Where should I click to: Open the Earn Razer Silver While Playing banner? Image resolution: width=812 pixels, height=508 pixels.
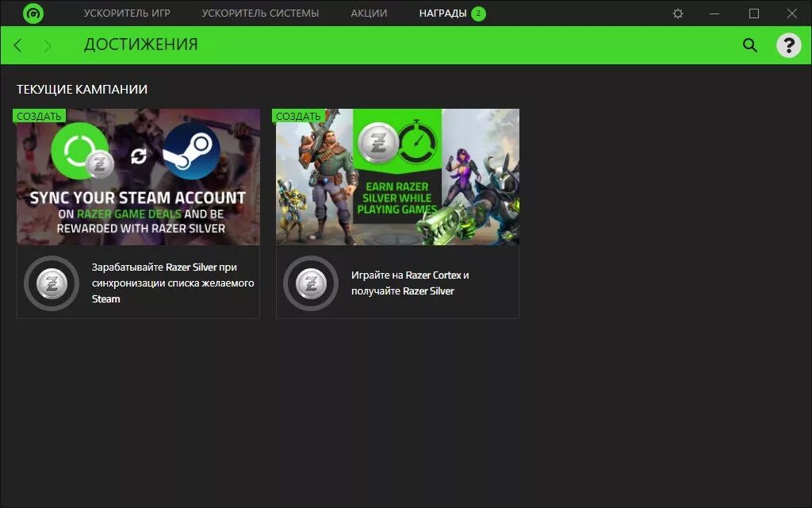[x=398, y=177]
